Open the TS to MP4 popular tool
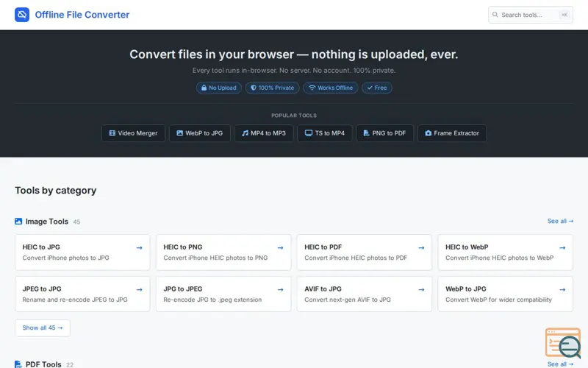The width and height of the screenshot is (588, 368). (x=324, y=133)
